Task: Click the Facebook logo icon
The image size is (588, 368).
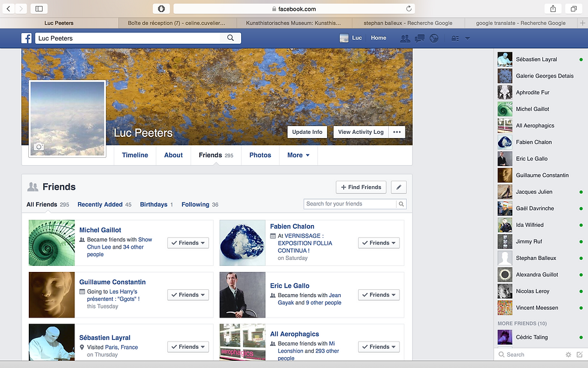Action: coord(26,38)
